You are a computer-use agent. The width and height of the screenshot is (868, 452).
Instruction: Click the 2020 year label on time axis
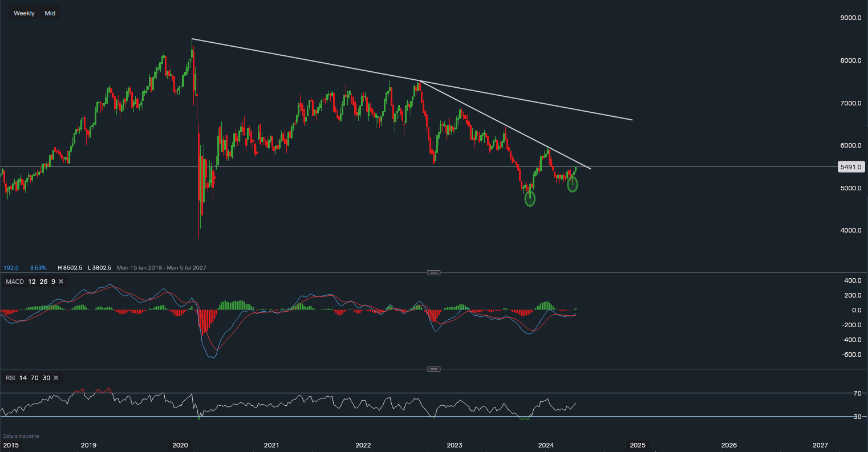(180, 445)
